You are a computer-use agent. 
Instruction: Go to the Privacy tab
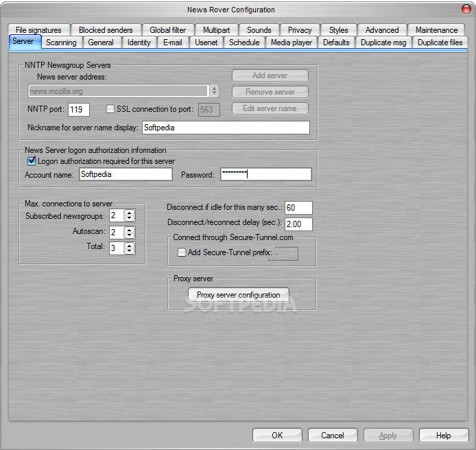coord(300,30)
